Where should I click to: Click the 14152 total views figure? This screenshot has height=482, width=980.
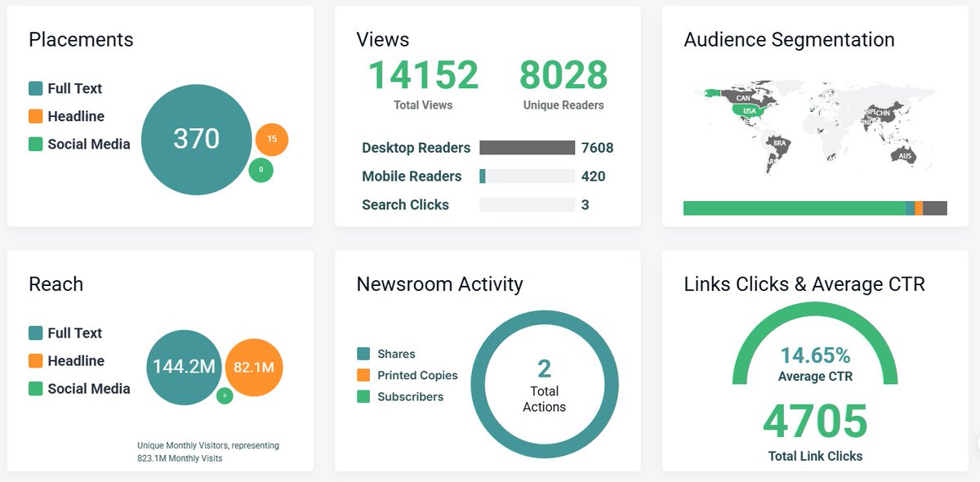pyautogui.click(x=423, y=75)
